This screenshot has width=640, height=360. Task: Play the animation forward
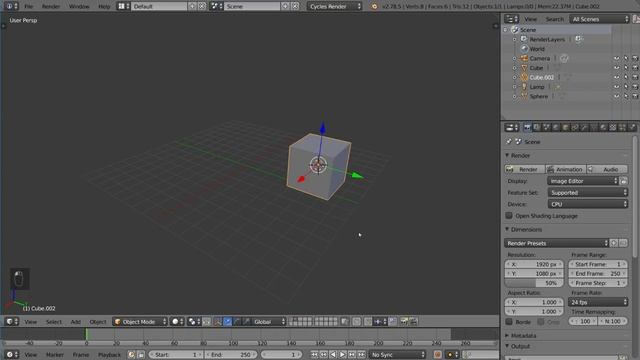pos(342,354)
